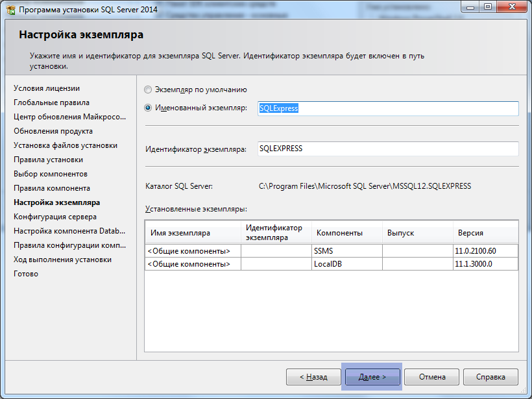Click the version cell 11.0.2100.60
This screenshot has width=532, height=399.
click(485, 251)
